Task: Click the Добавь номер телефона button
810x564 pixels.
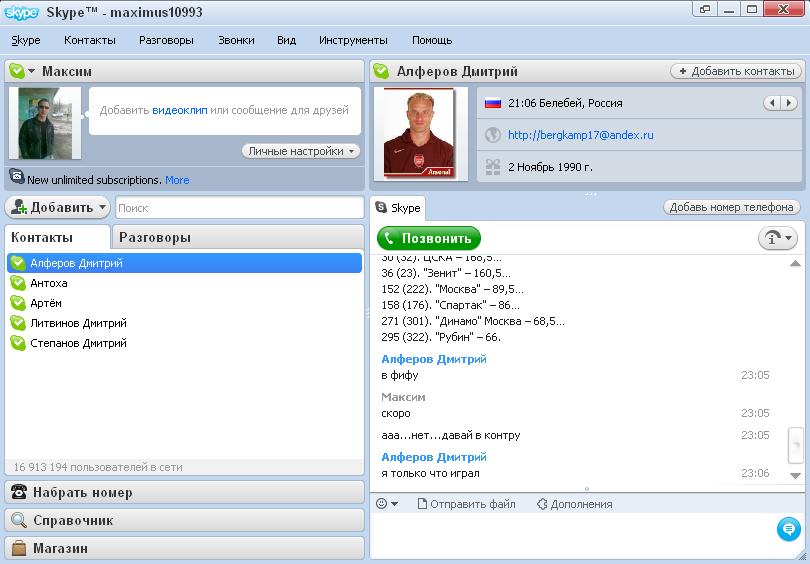Action: [x=731, y=208]
